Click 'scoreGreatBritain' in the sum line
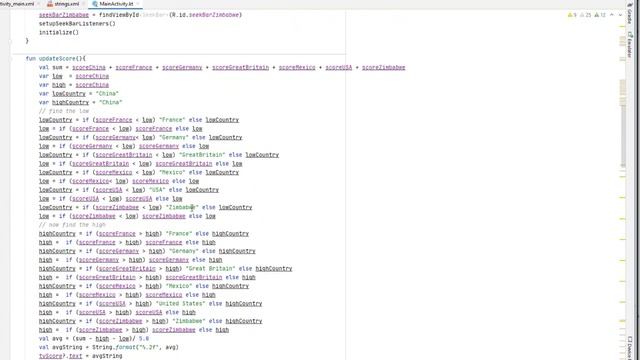640x360 pixels. (x=240, y=67)
